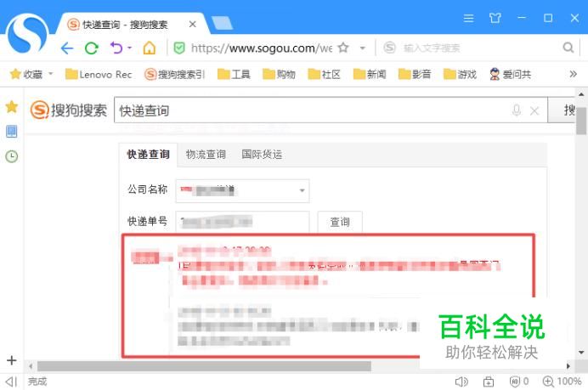Open new tab button
The height and width of the screenshot is (390, 588).
(x=222, y=23)
